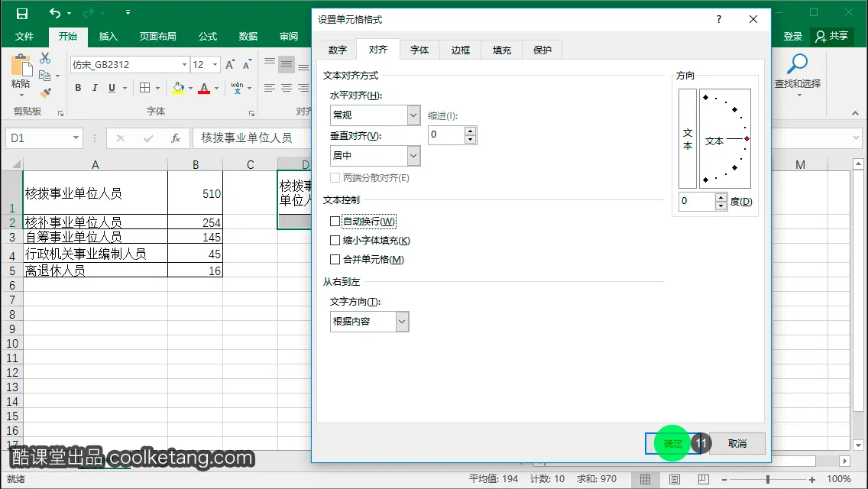Viewport: 868px width, 489px height.
Task: Click the dialog help question mark
Action: tap(718, 19)
